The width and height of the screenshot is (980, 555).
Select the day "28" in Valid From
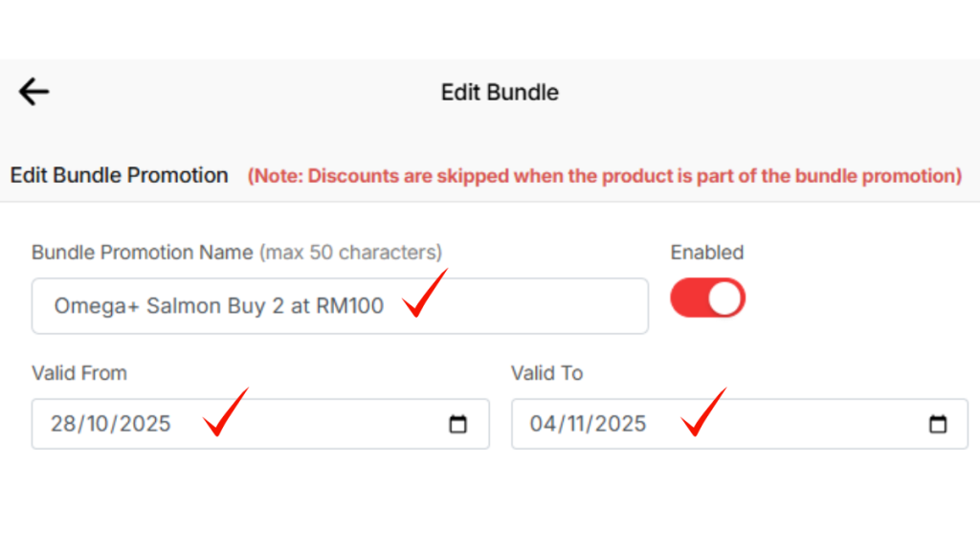pos(63,424)
